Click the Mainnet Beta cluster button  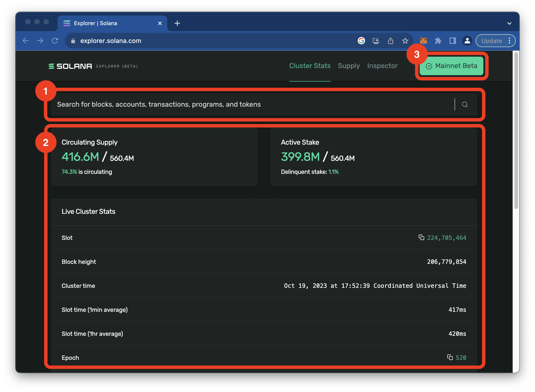click(451, 66)
